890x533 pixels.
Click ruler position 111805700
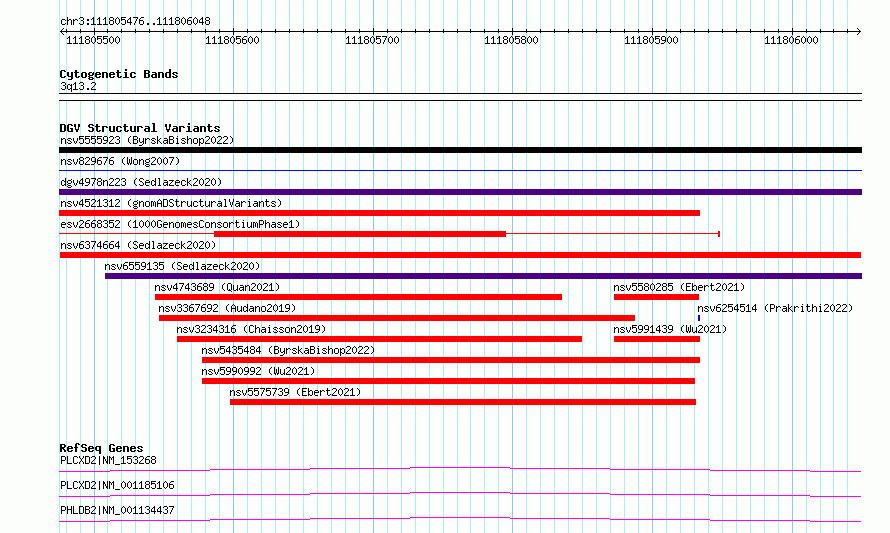point(372,40)
